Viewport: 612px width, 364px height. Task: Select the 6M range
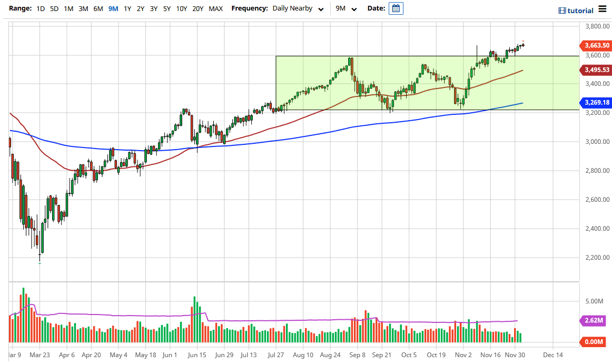[97, 8]
